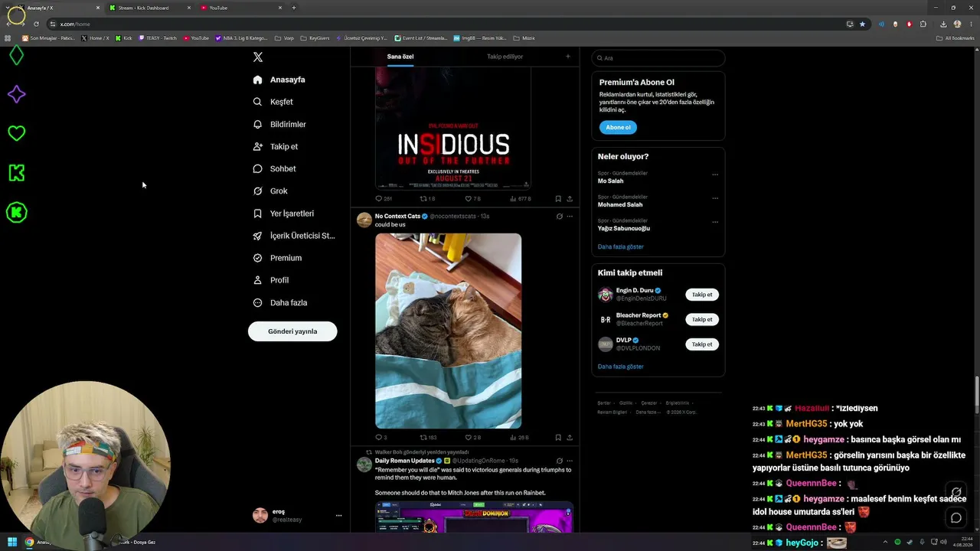Open Mo Salah trending topic

point(610,181)
